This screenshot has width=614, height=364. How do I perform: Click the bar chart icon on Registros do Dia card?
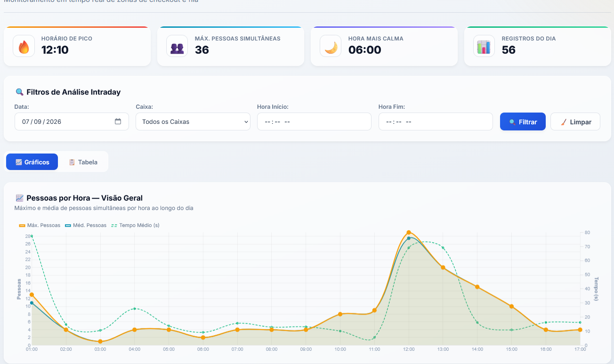pos(484,46)
